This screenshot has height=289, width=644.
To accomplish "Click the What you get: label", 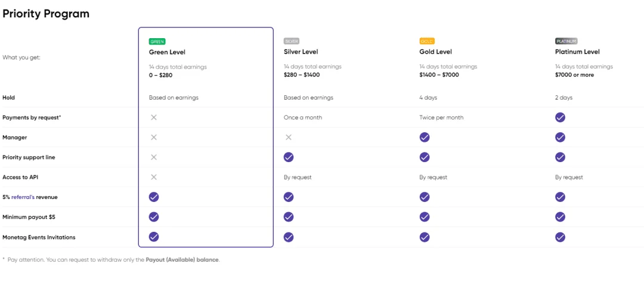I will (21, 57).
